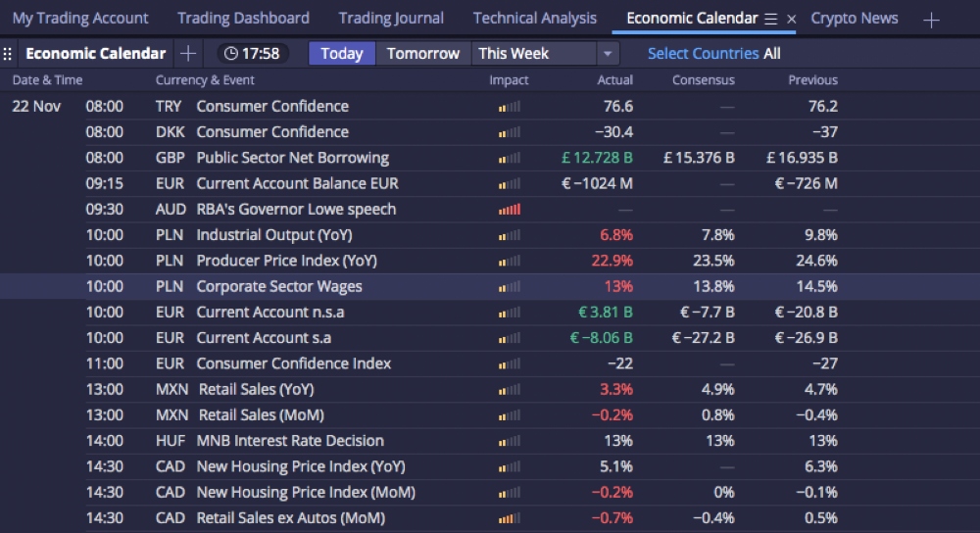Click the Previous column header
This screenshot has height=533, width=980.
[x=813, y=80]
